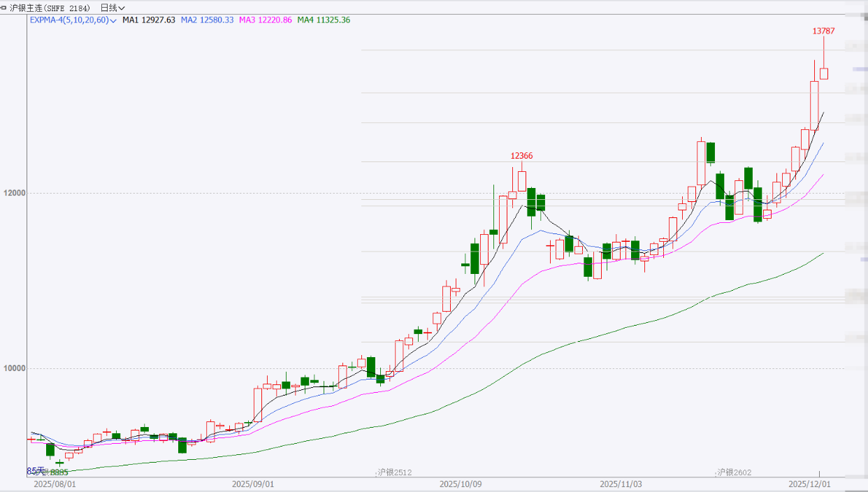868x492 pixels.
Task: Click the green MA4 11325.36 legend label
Action: 324,20
